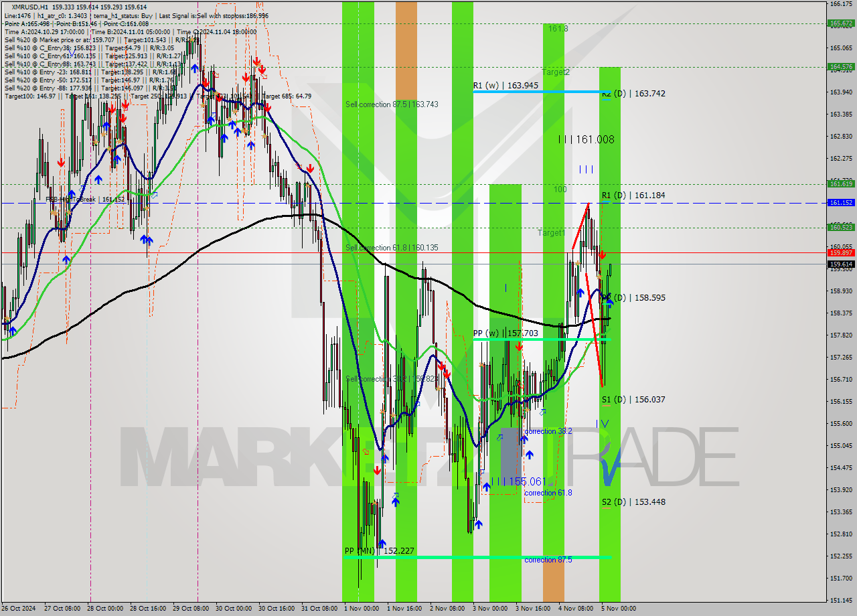Click the 'S1 (D) | 156.037' support label

pos(633,400)
